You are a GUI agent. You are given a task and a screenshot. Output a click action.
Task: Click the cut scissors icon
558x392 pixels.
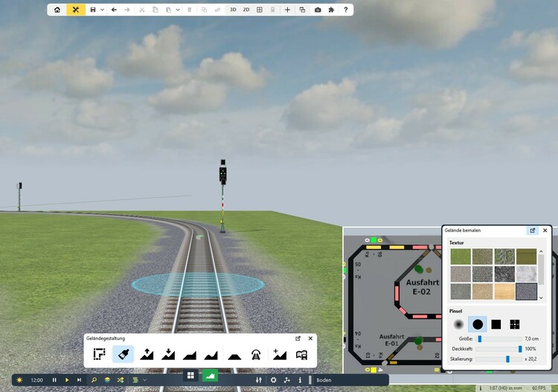(141, 10)
